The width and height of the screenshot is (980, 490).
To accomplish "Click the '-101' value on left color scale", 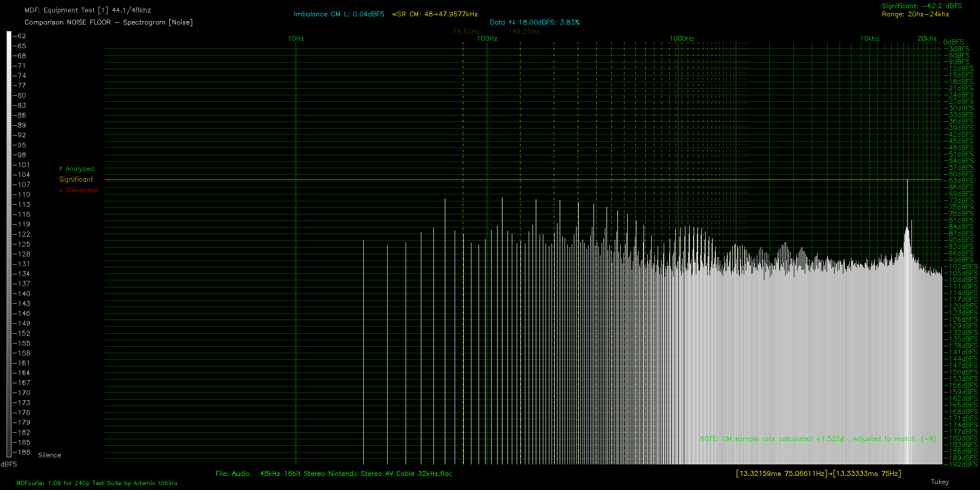I will tap(22, 165).
